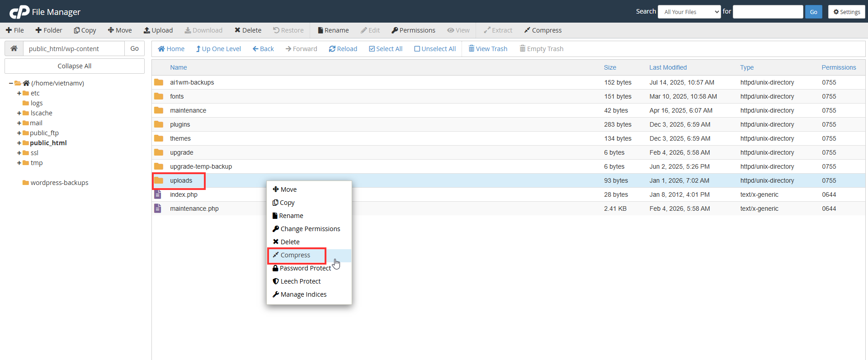
Task: Open the Settings button
Action: coord(847,12)
